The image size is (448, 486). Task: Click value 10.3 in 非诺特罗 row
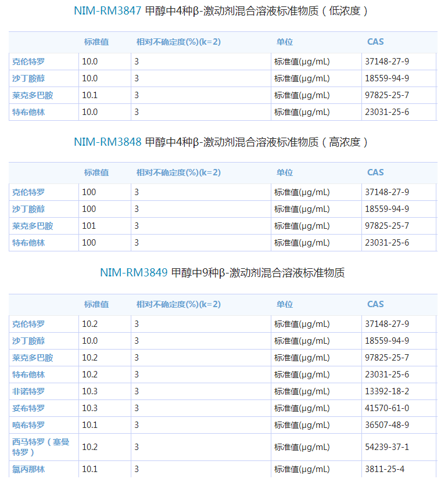[89, 391]
